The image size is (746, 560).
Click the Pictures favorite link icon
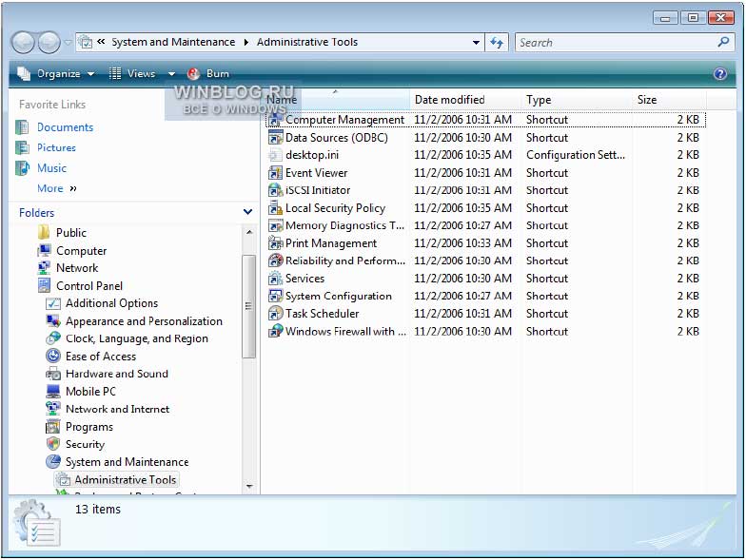[x=23, y=148]
